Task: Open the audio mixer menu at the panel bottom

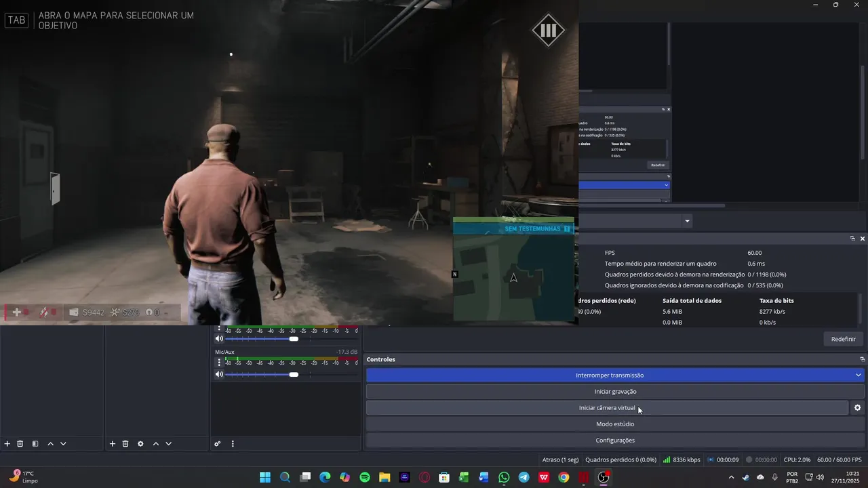Action: pos(233,444)
